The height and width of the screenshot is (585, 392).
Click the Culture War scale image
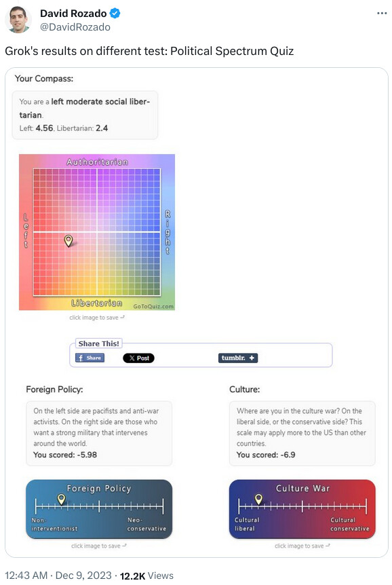pyautogui.click(x=302, y=509)
